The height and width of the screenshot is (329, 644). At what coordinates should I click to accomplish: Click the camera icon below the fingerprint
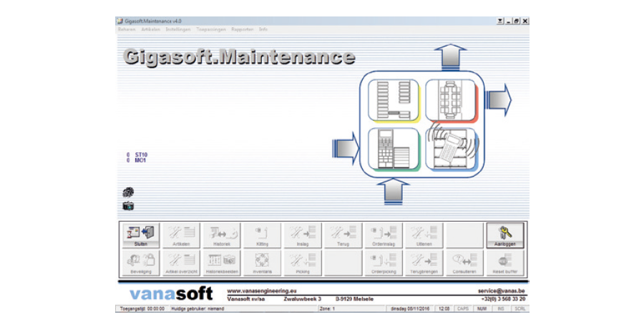(x=128, y=206)
